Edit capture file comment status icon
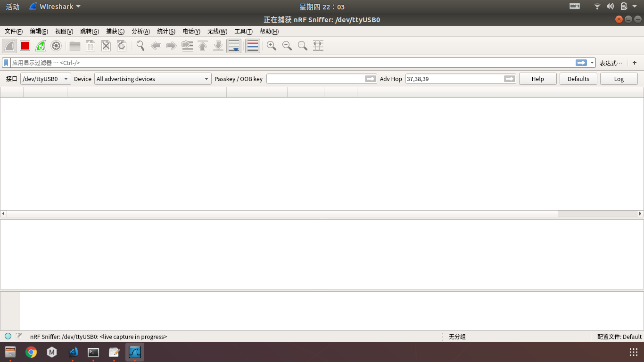Screen dimensions: 644x362 (19, 336)
